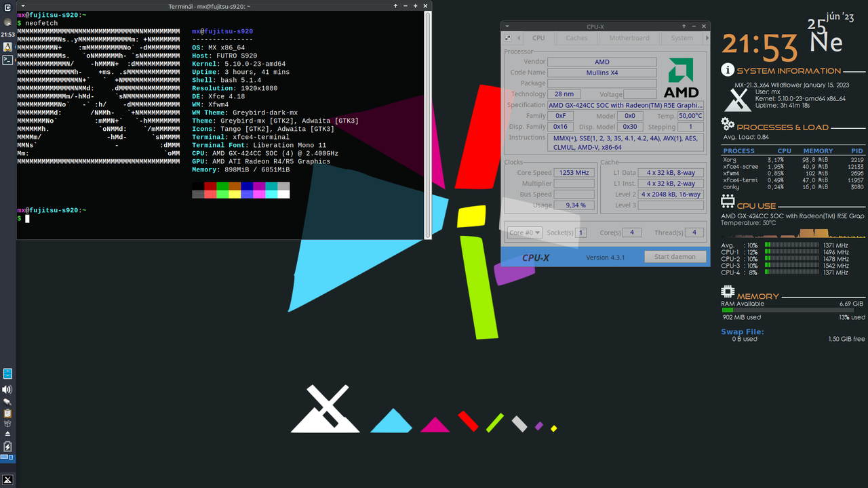The image size is (868, 488).
Task: Click the CPU-X tabs left scroll arrow
Action: 519,38
